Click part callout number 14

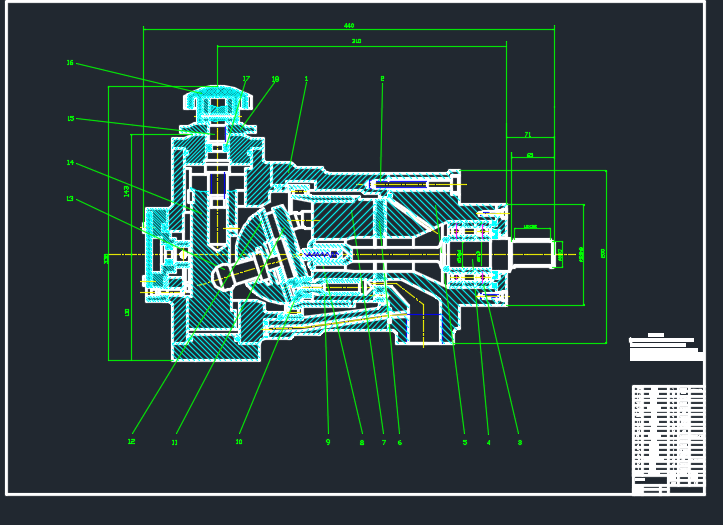70,162
